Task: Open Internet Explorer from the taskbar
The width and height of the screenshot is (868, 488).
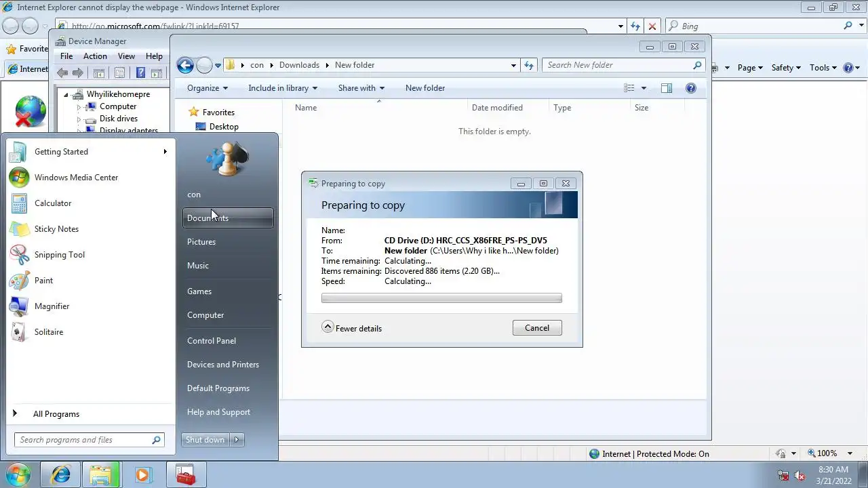Action: [x=61, y=475]
